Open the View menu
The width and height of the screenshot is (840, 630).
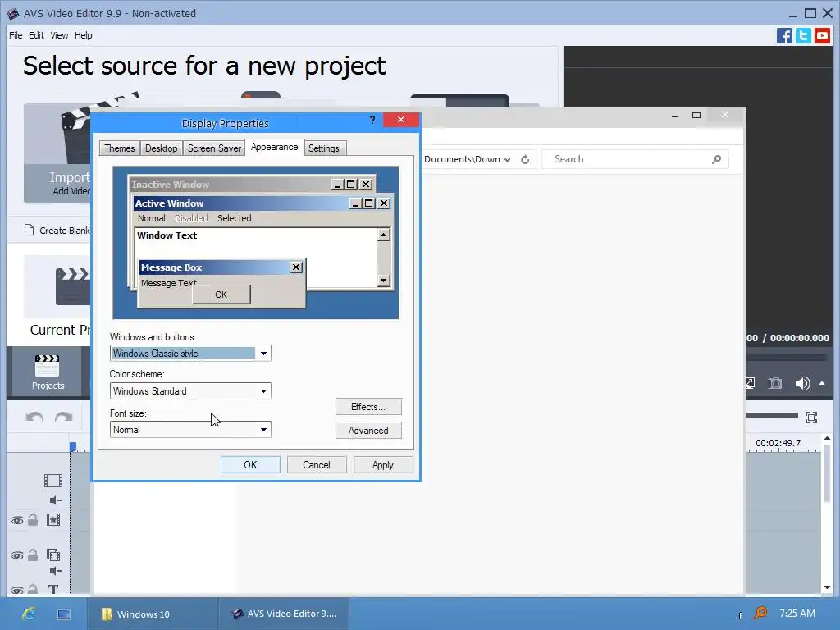point(59,35)
